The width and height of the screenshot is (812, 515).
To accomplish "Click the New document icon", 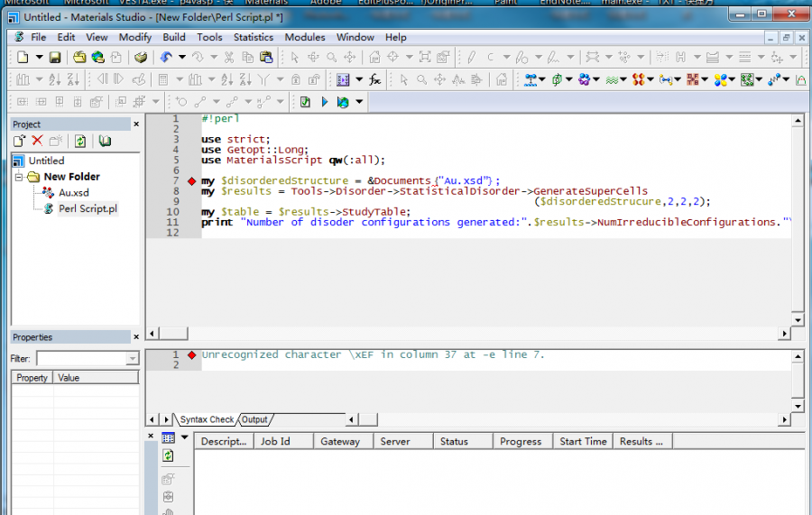I will pos(23,58).
